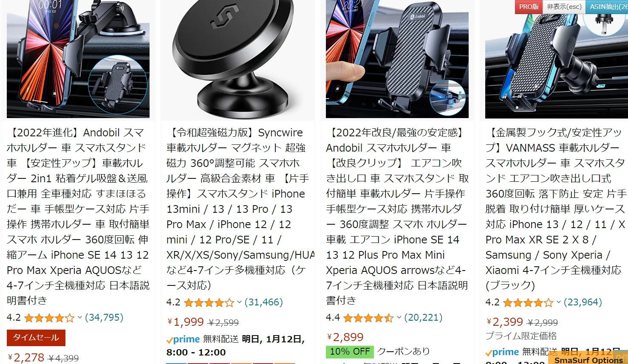Select the ASIN抽出 button
The image size is (628, 364).
click(x=607, y=6)
